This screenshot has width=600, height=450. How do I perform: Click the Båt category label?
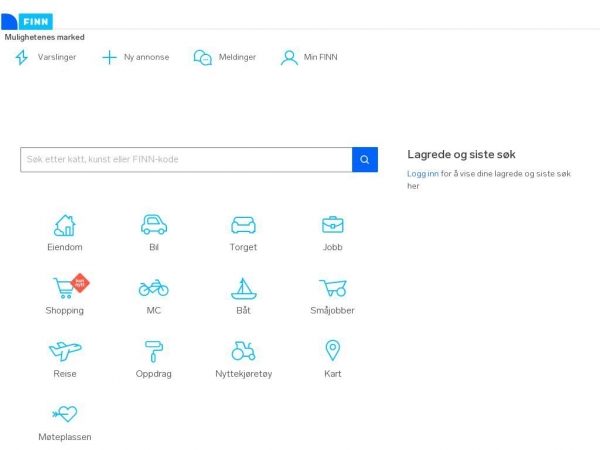tap(243, 310)
